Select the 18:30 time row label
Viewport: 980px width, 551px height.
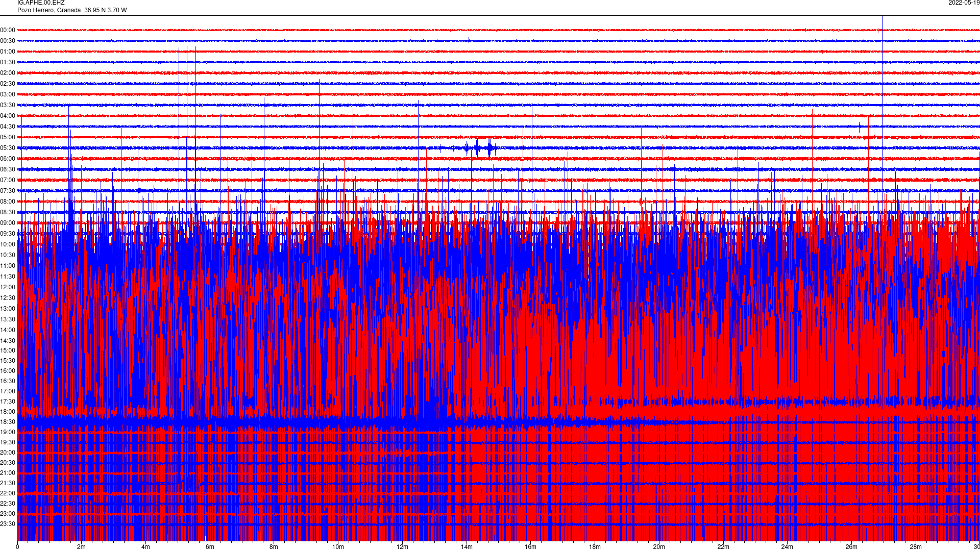[x=8, y=422]
